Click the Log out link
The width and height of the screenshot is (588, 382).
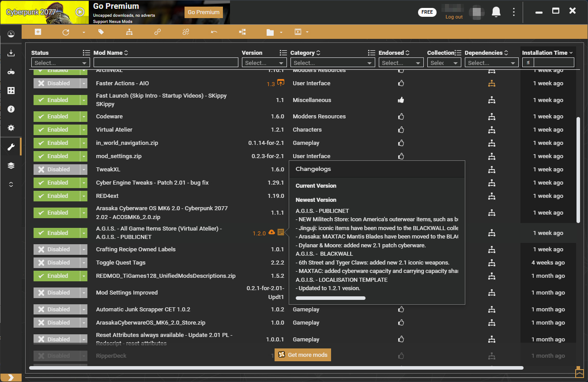pyautogui.click(x=454, y=17)
